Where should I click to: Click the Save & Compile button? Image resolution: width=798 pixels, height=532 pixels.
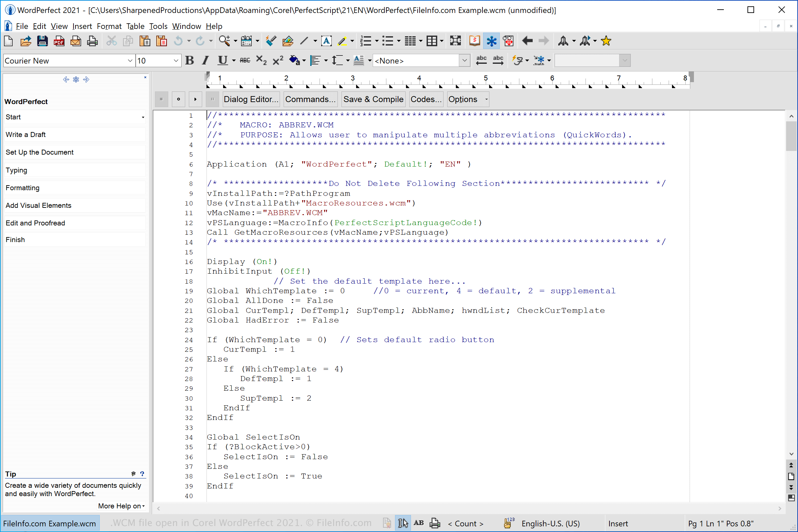click(x=373, y=99)
